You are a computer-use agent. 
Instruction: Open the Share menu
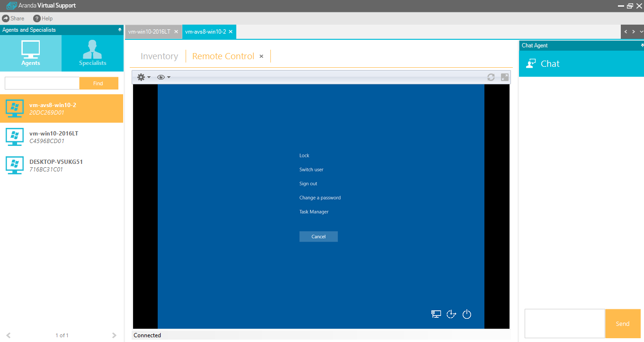tap(13, 18)
